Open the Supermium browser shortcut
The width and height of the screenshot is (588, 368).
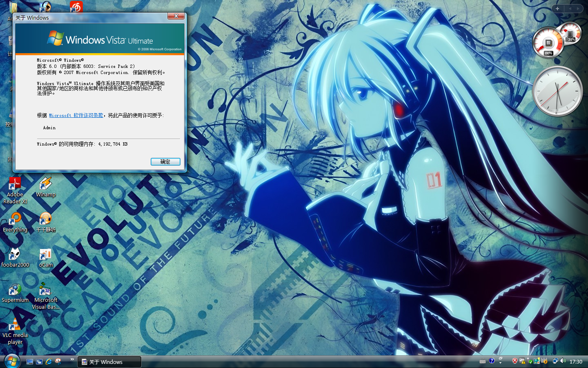[15, 292]
